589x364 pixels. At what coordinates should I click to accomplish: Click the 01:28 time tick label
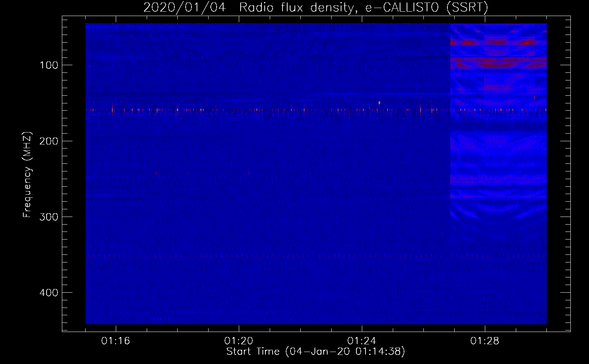click(485, 341)
